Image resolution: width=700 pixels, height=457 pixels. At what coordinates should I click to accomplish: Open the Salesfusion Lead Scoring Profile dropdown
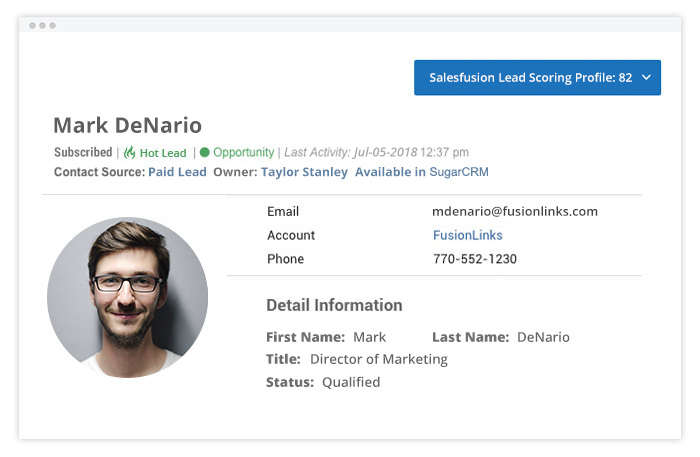tap(537, 78)
